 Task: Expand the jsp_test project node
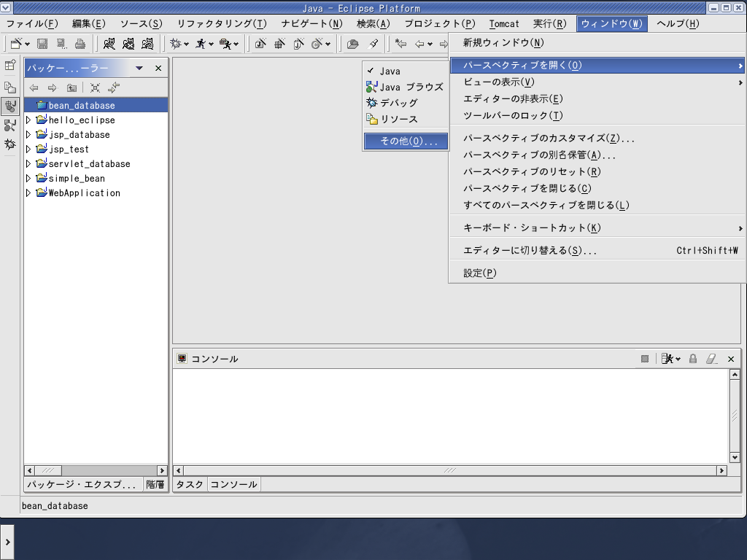click(x=28, y=149)
